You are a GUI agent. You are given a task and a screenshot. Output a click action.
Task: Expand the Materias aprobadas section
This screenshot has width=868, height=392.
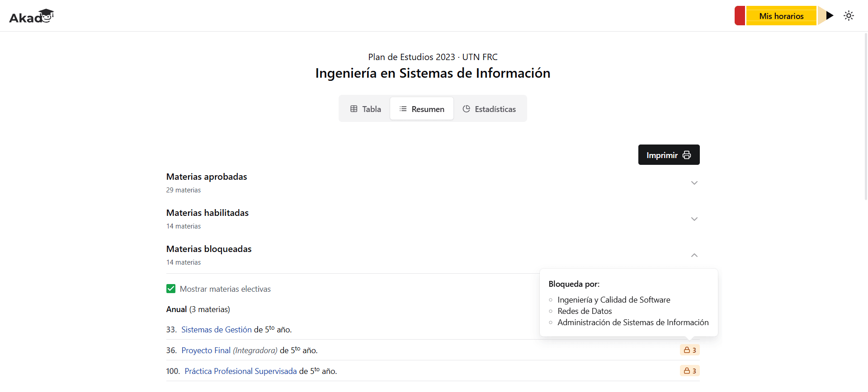[x=433, y=183]
